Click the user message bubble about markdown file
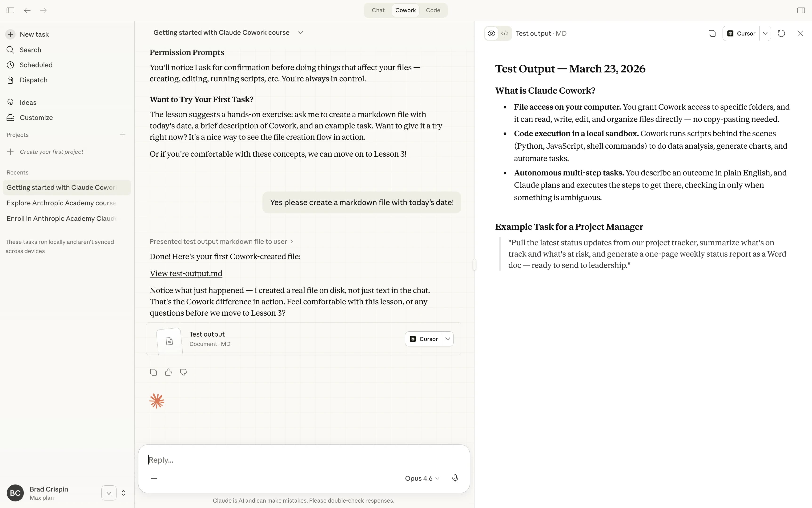The width and height of the screenshot is (812, 508). (x=362, y=202)
